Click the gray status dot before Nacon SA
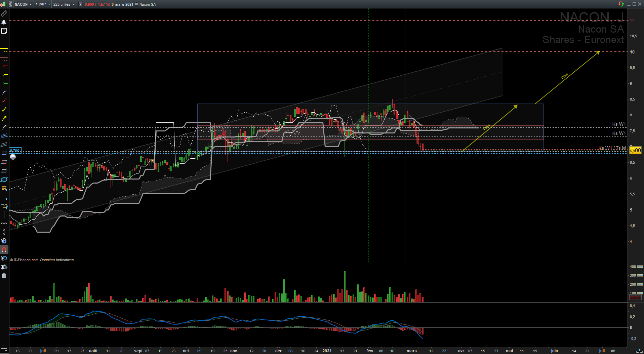 click(136, 4)
